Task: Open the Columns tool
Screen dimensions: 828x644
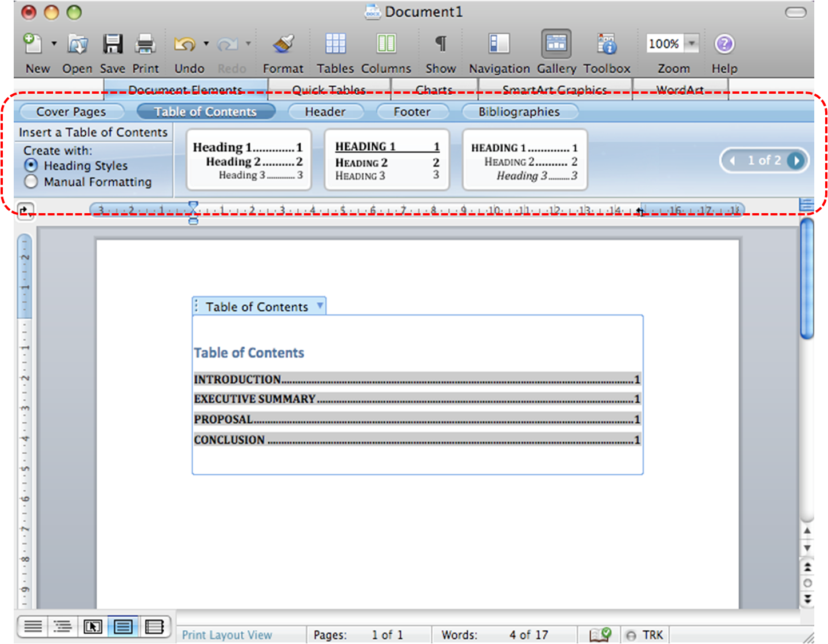Action: pyautogui.click(x=386, y=43)
